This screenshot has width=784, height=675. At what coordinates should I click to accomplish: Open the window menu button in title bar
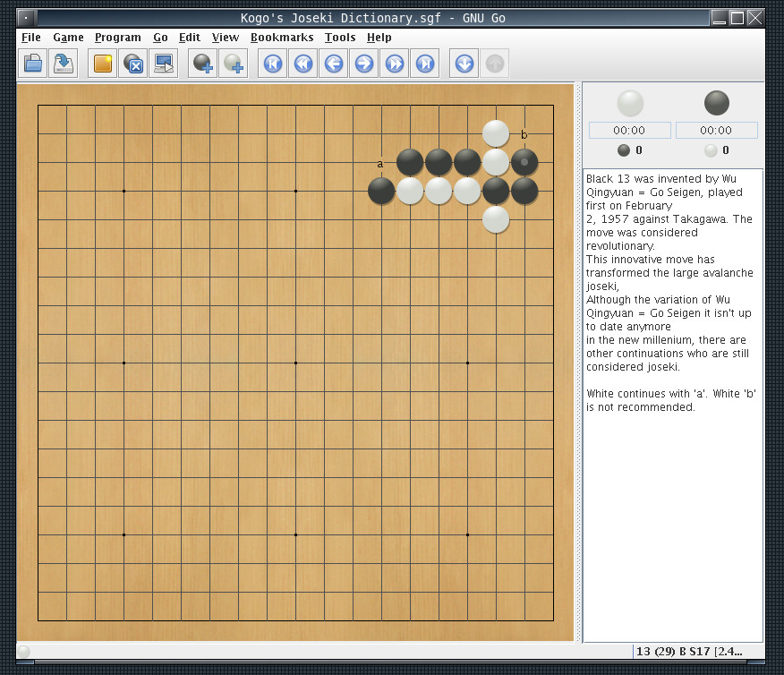(x=27, y=19)
